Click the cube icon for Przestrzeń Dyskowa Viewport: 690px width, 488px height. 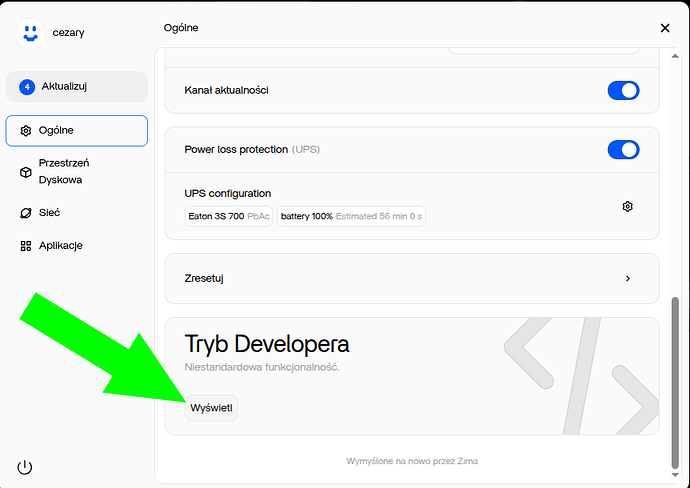(x=26, y=172)
